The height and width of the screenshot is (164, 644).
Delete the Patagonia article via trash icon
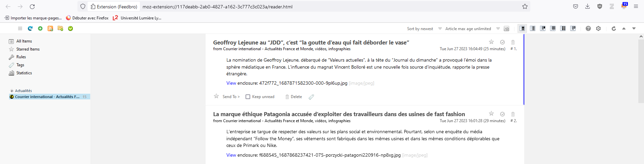[x=513, y=114]
